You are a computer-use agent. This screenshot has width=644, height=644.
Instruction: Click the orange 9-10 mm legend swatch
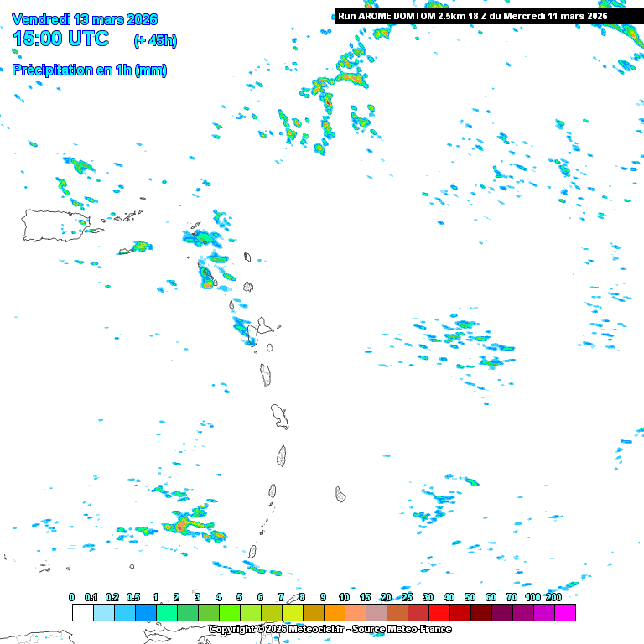(334, 613)
